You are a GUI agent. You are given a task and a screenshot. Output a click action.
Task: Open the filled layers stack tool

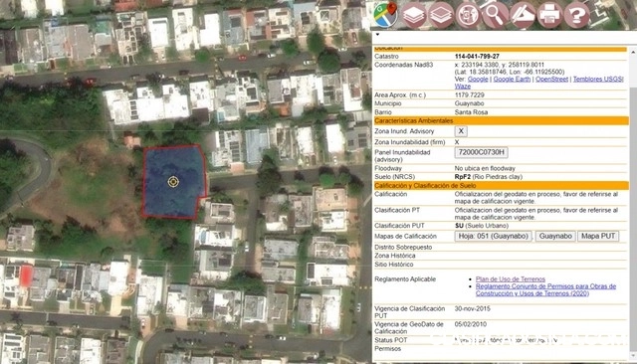click(414, 15)
